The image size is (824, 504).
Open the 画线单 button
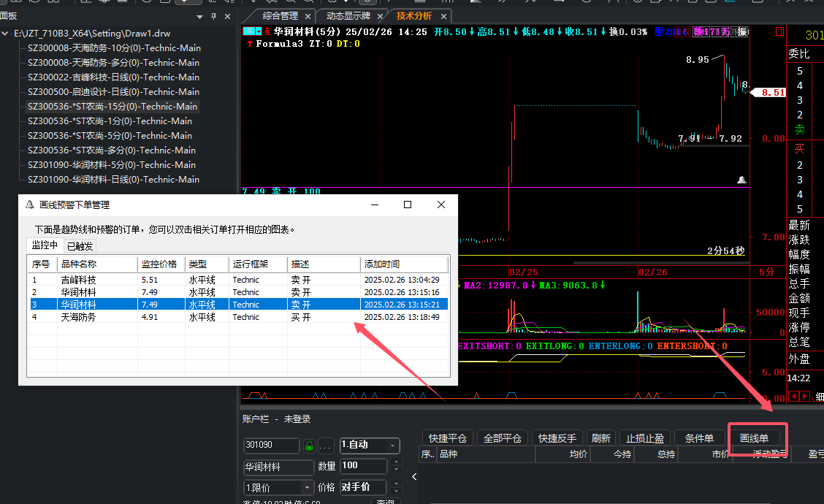click(x=754, y=438)
